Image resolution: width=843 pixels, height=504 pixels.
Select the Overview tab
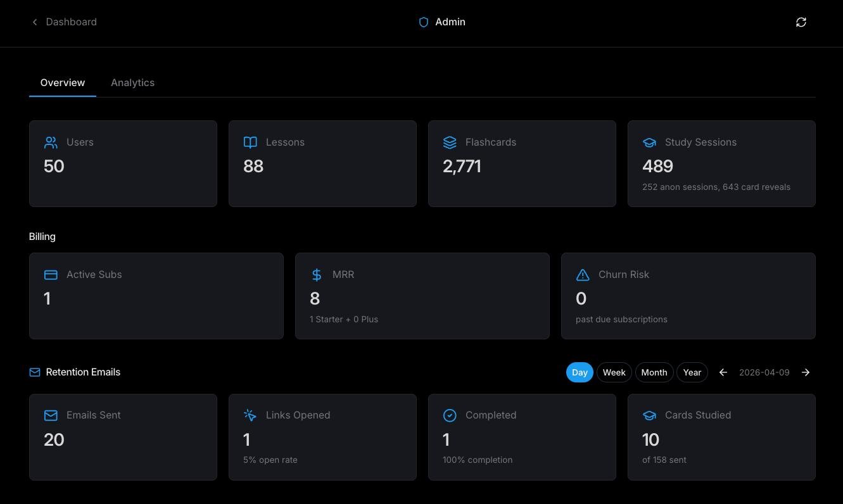click(x=62, y=83)
